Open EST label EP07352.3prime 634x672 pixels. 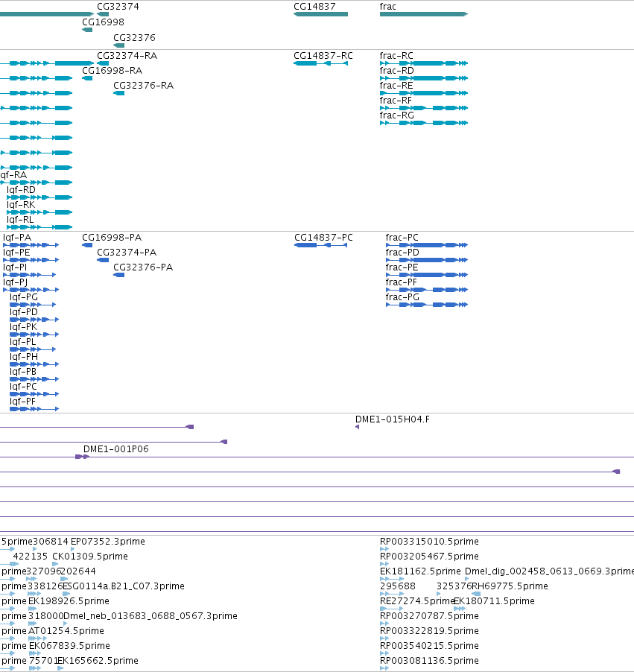[x=107, y=542]
